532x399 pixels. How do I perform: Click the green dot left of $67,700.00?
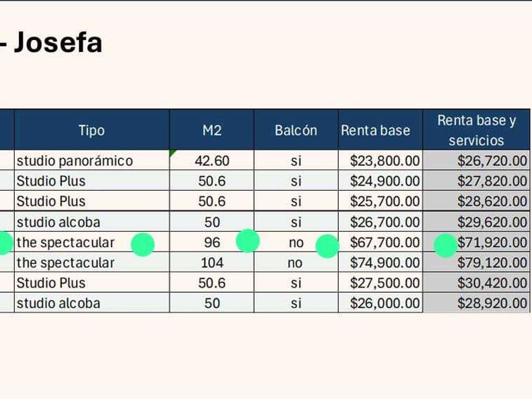coord(327,246)
